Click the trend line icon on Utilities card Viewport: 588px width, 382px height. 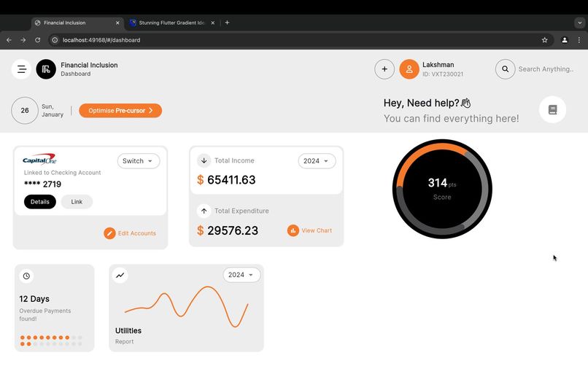120,275
